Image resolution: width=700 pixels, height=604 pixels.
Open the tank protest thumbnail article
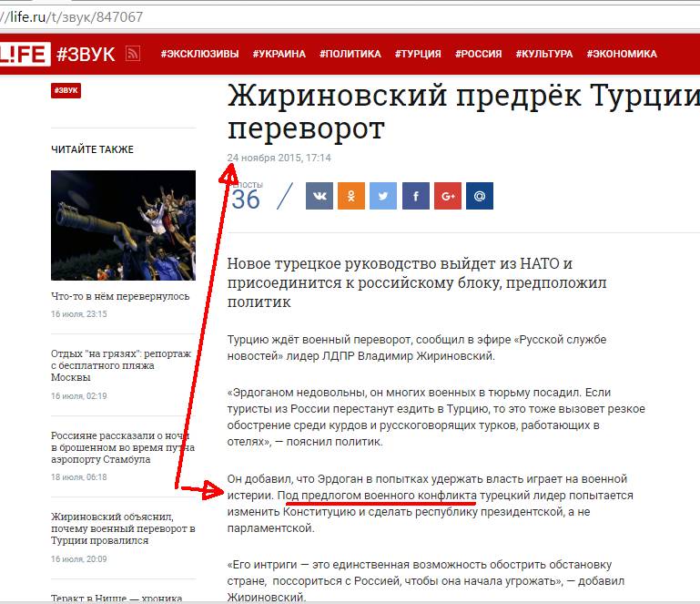tap(123, 225)
